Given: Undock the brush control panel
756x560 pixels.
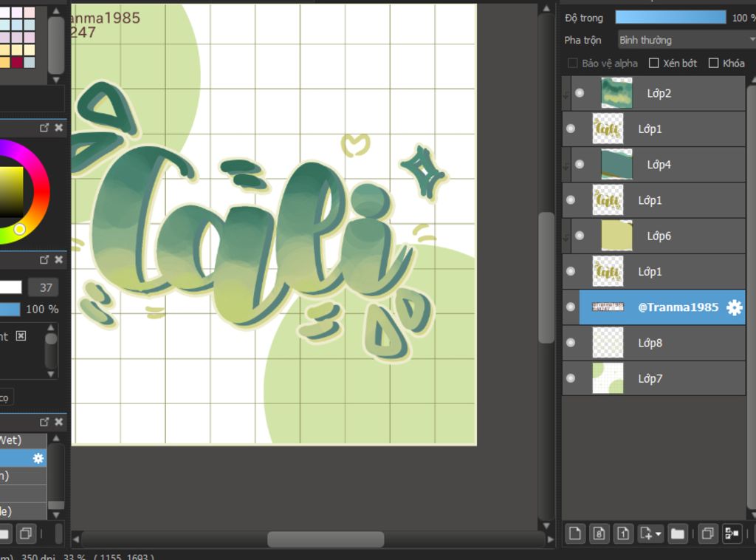Looking at the screenshot, I should point(44,259).
